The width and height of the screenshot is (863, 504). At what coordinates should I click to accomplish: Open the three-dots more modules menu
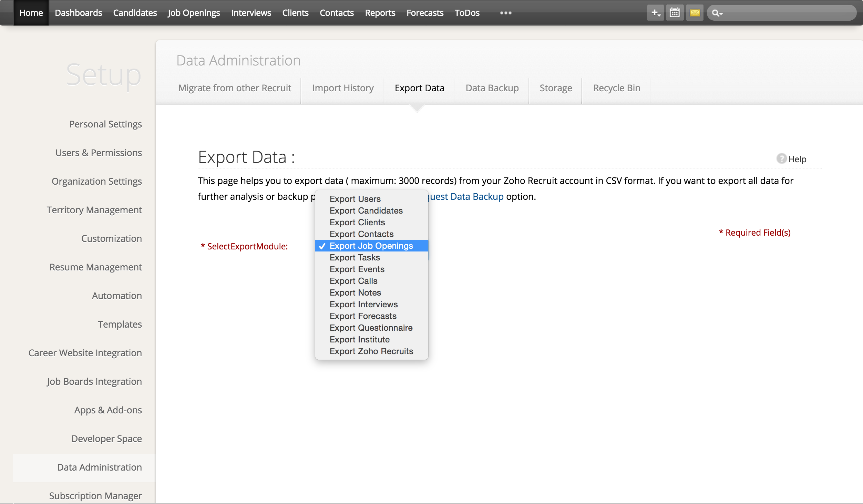pos(506,13)
